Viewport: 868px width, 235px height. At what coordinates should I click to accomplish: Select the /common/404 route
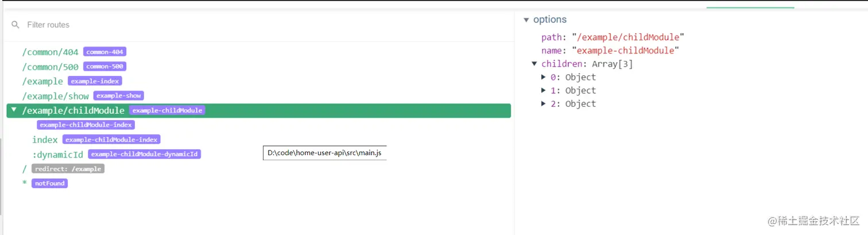[x=50, y=52]
